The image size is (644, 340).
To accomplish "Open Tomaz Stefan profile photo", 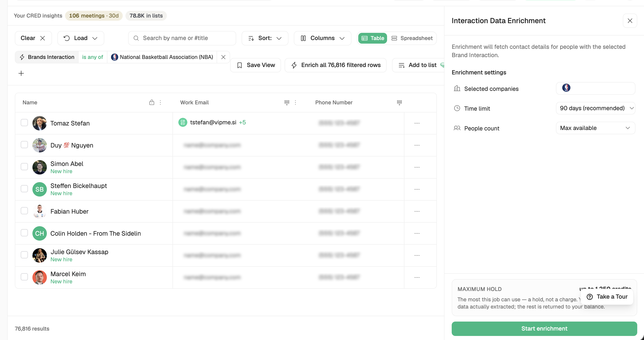I will coord(39,123).
